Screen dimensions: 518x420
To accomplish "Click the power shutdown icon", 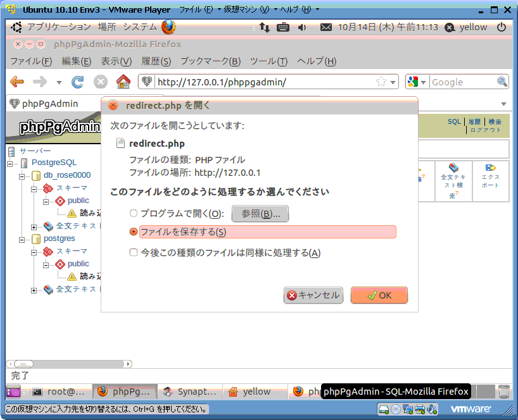I will pyautogui.click(x=501, y=27).
